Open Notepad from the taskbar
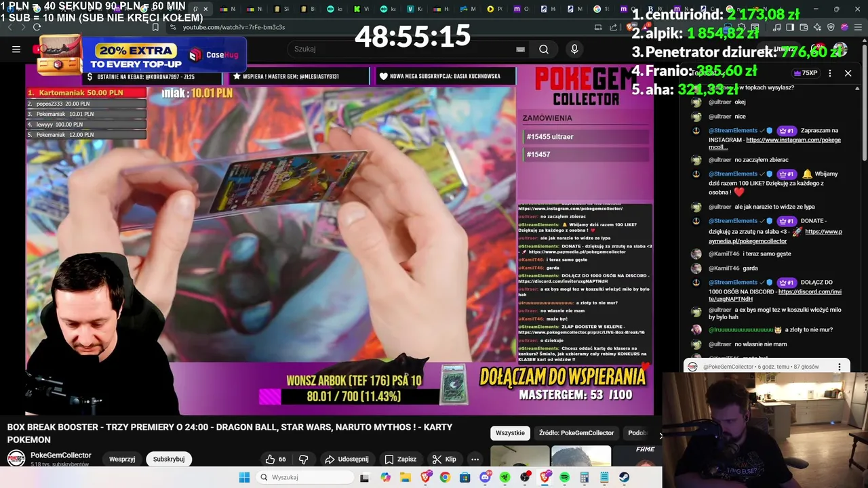 [x=604, y=477]
